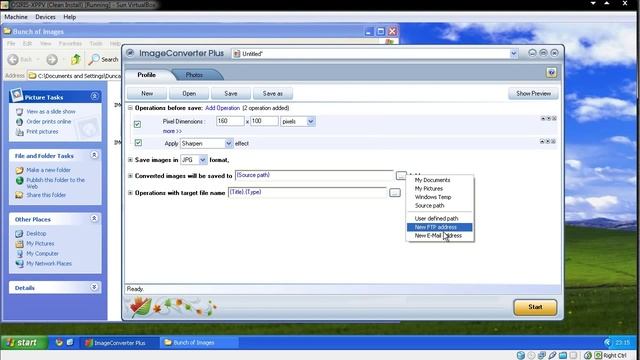Select New E-Mail address menu item

coord(440,236)
